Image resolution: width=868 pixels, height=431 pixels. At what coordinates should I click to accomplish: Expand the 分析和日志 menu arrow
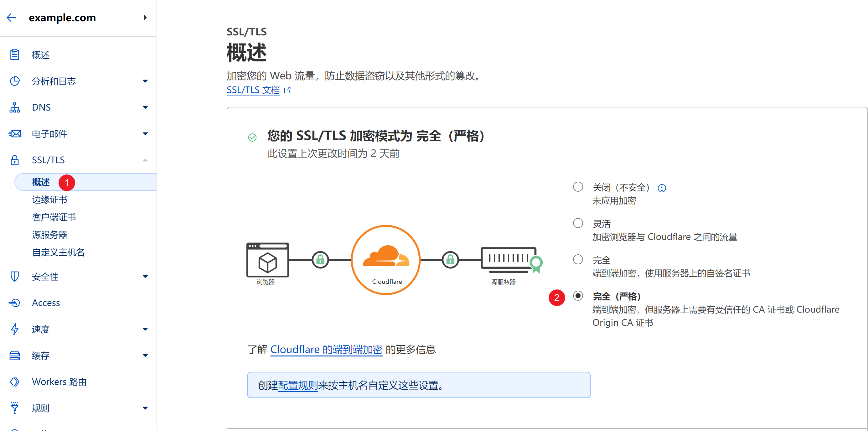pos(145,81)
